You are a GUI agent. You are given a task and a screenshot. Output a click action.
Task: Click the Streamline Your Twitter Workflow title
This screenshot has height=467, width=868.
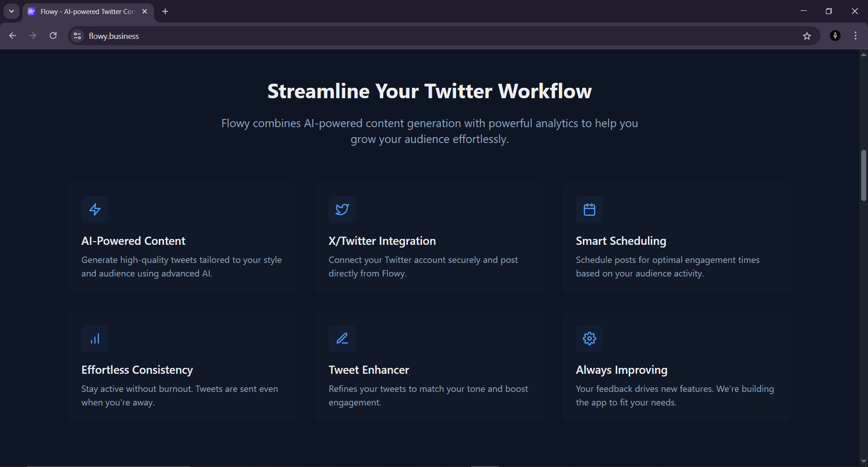point(429,91)
